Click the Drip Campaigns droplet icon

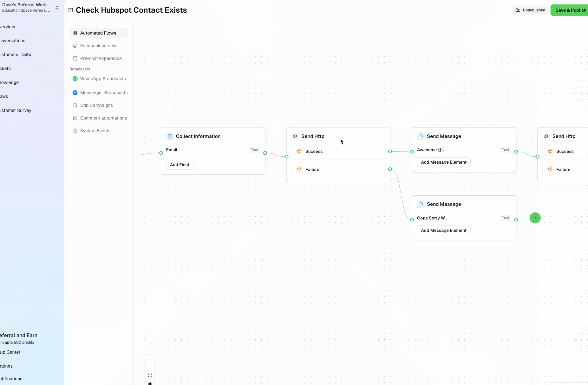point(75,105)
